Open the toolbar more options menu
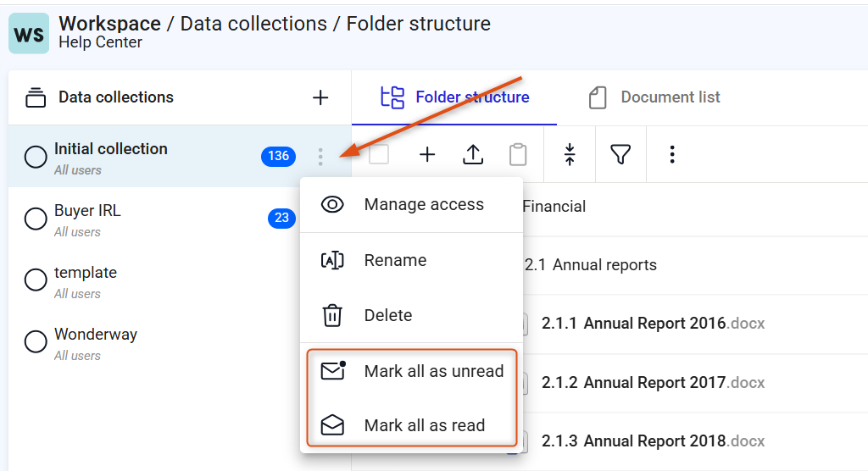Image resolution: width=868 pixels, height=471 pixels. coord(672,154)
